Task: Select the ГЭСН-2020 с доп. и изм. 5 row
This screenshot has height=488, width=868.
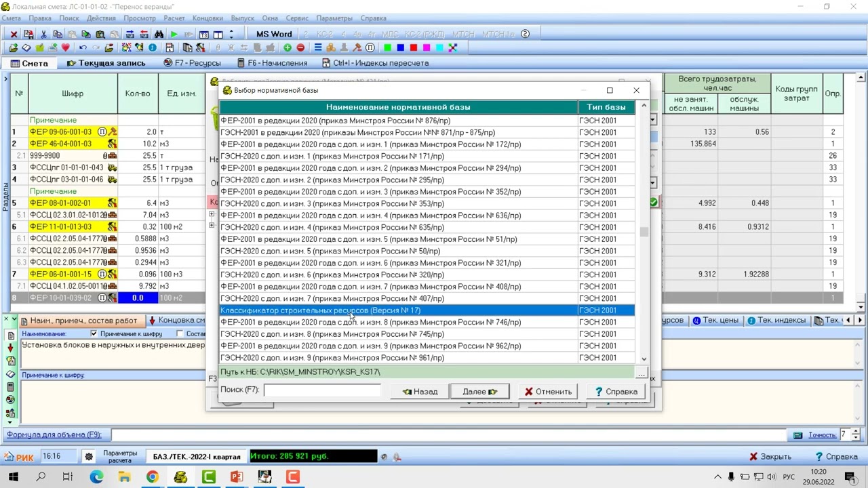Action: [427, 251]
